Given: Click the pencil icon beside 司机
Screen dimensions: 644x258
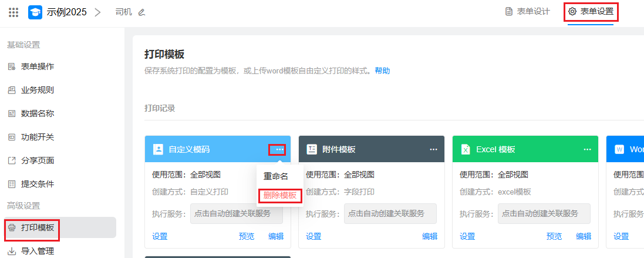Looking at the screenshot, I should pyautogui.click(x=141, y=12).
